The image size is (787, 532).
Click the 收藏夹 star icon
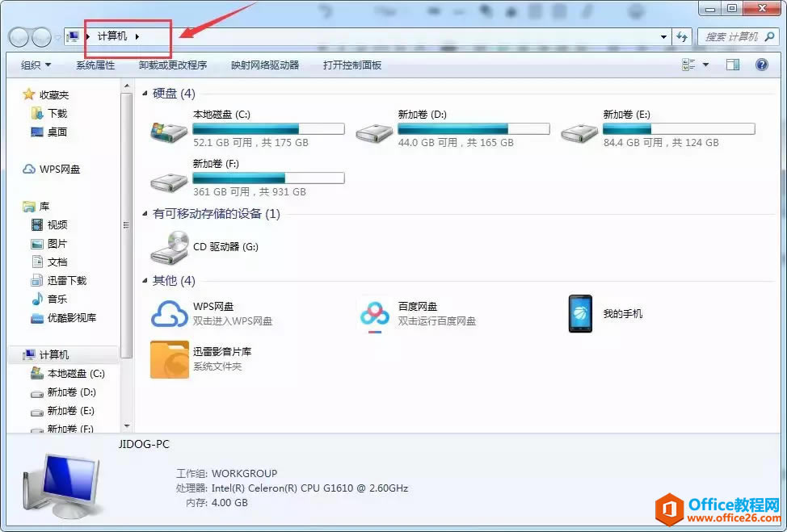pos(28,94)
